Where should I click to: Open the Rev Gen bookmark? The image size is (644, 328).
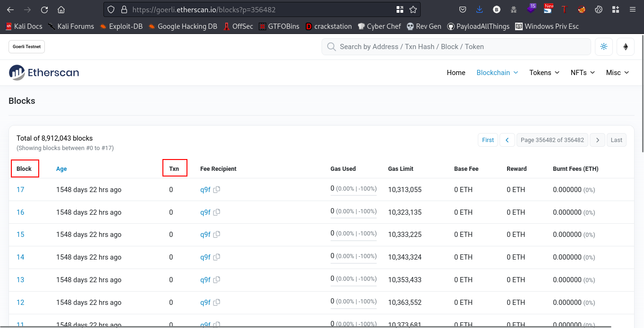click(x=424, y=26)
